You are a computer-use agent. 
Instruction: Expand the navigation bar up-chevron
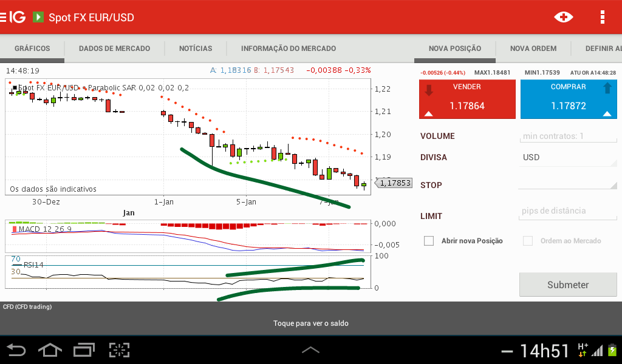[310, 349]
